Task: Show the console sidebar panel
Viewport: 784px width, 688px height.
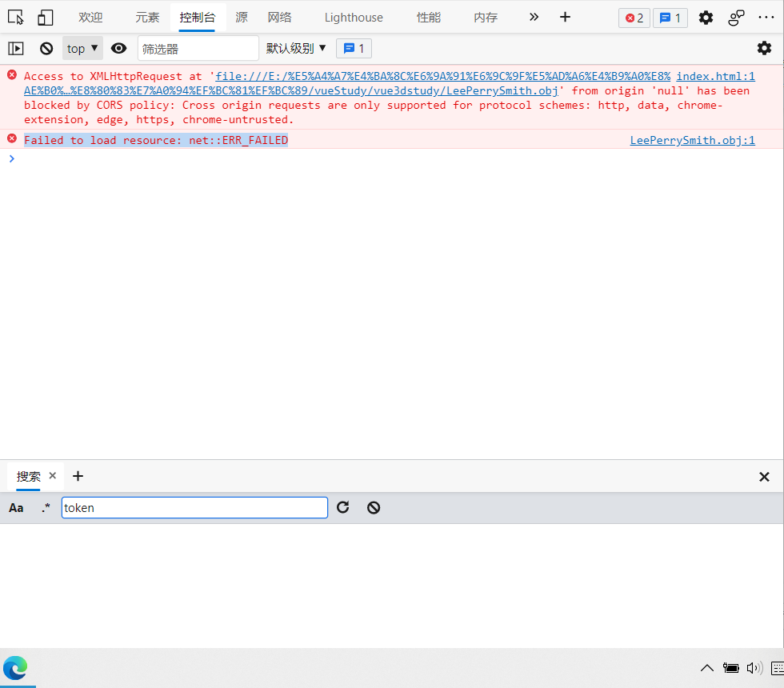Action: point(16,49)
